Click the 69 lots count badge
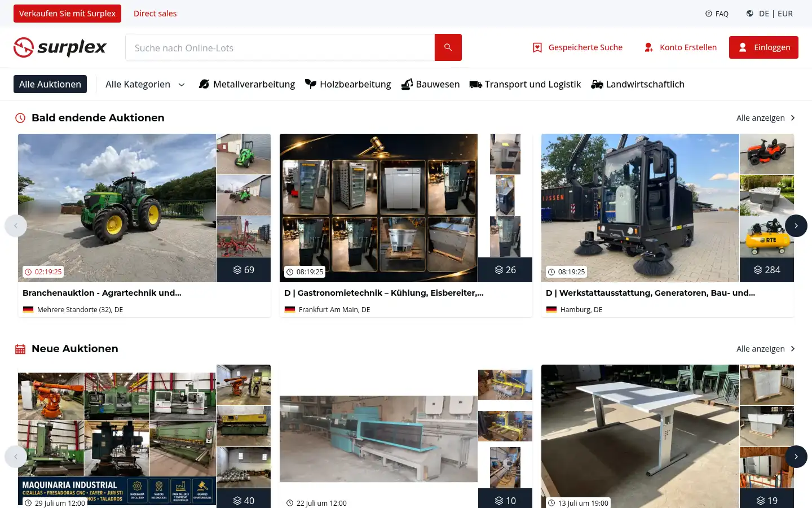 [244, 270]
